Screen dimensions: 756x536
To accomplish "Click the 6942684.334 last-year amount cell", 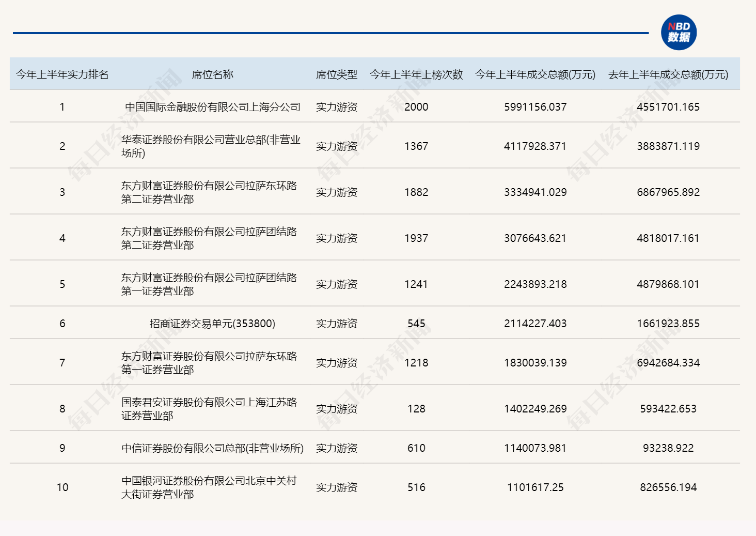I will (668, 363).
